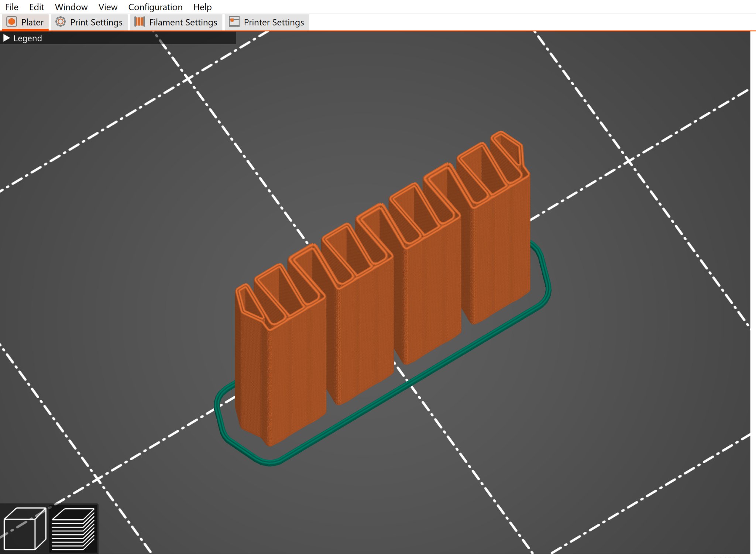The height and width of the screenshot is (558, 756).
Task: Click the orange Plater tab icon
Action: point(12,22)
